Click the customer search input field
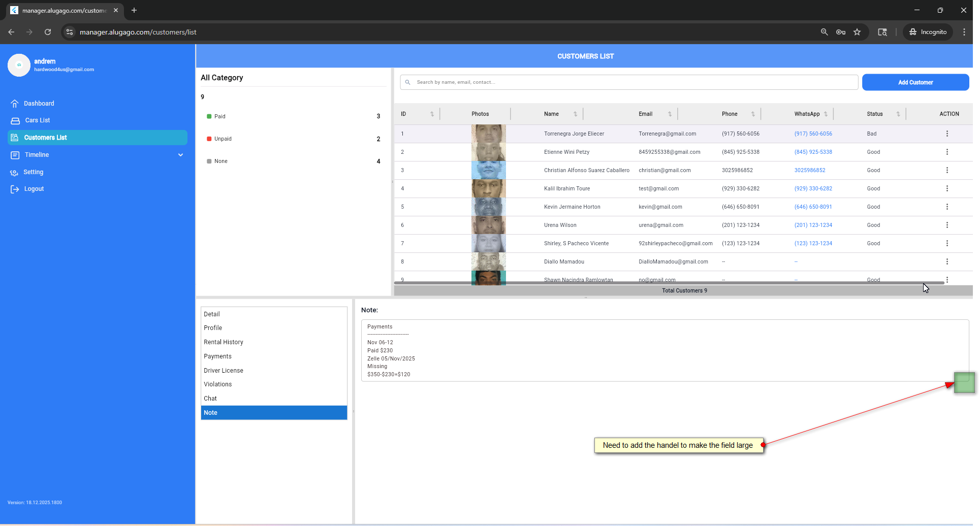 pos(630,82)
